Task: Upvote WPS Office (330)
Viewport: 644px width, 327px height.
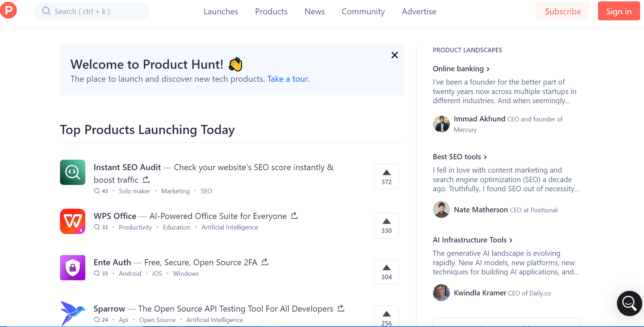Action: [387, 226]
